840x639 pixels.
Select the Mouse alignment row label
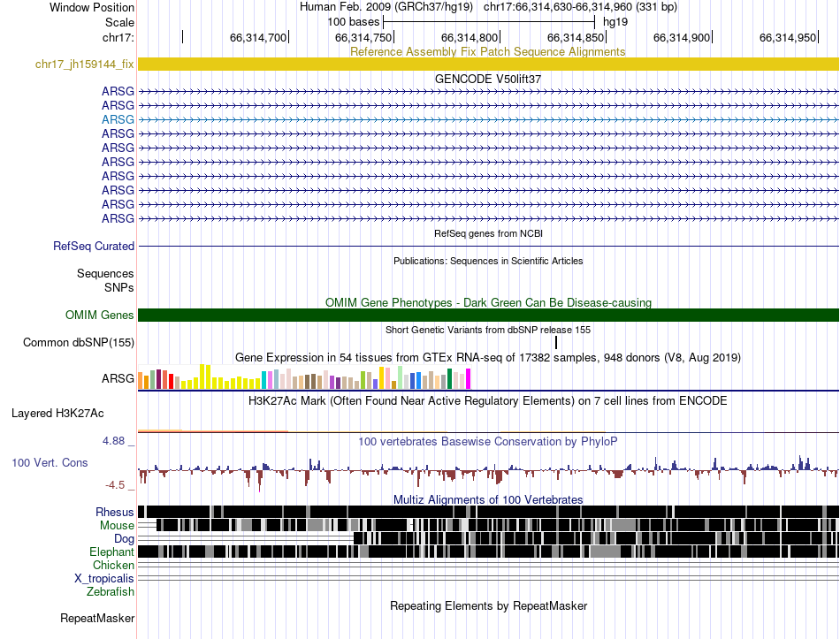point(117,526)
